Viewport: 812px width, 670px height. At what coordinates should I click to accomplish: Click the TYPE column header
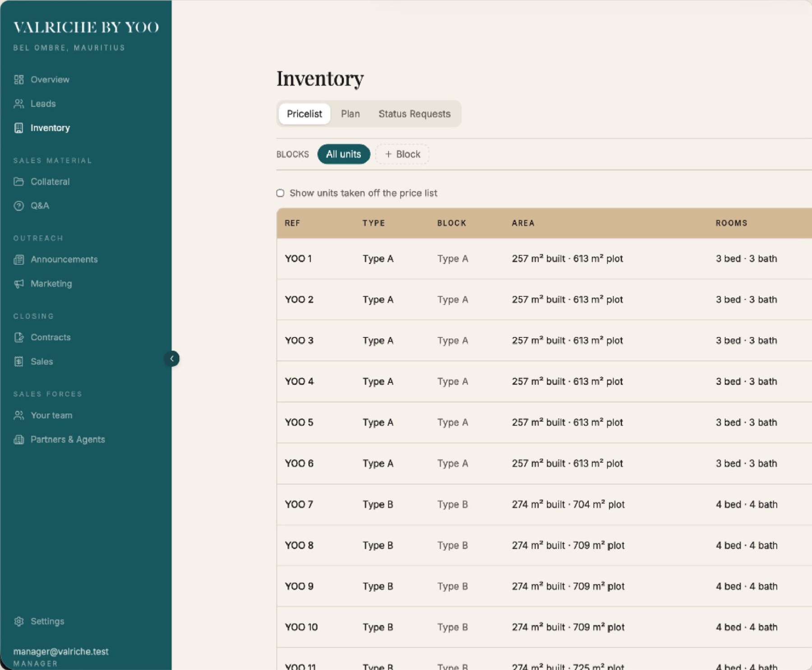[374, 223]
